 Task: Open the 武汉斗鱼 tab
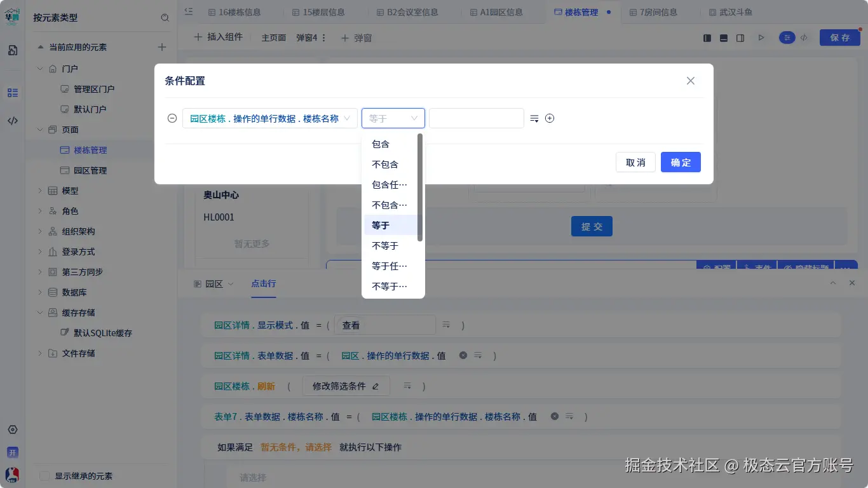pyautogui.click(x=730, y=12)
